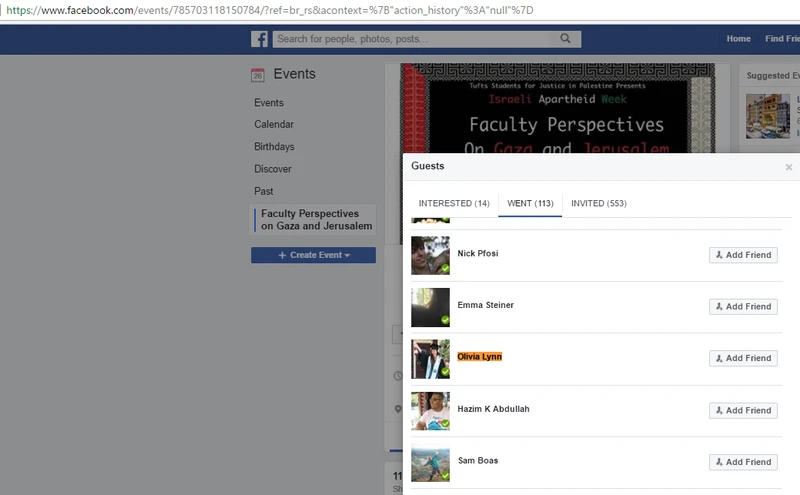Image resolution: width=800 pixels, height=495 pixels.
Task: Add Hazim K Abdullah as a friend
Action: click(x=743, y=410)
